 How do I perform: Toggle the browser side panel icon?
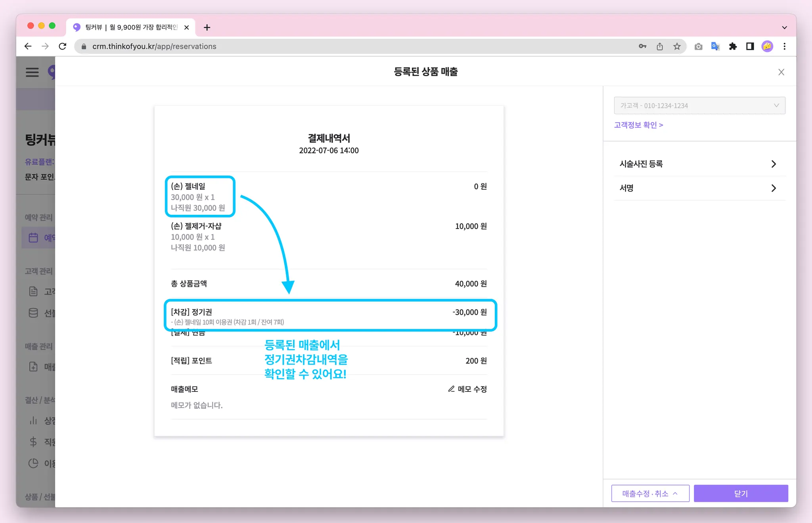pyautogui.click(x=750, y=46)
